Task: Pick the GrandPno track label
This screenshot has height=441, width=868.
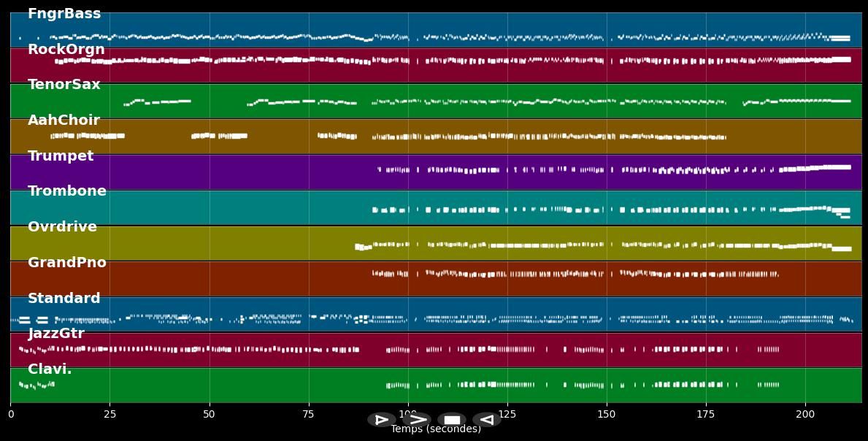Action: click(67, 263)
